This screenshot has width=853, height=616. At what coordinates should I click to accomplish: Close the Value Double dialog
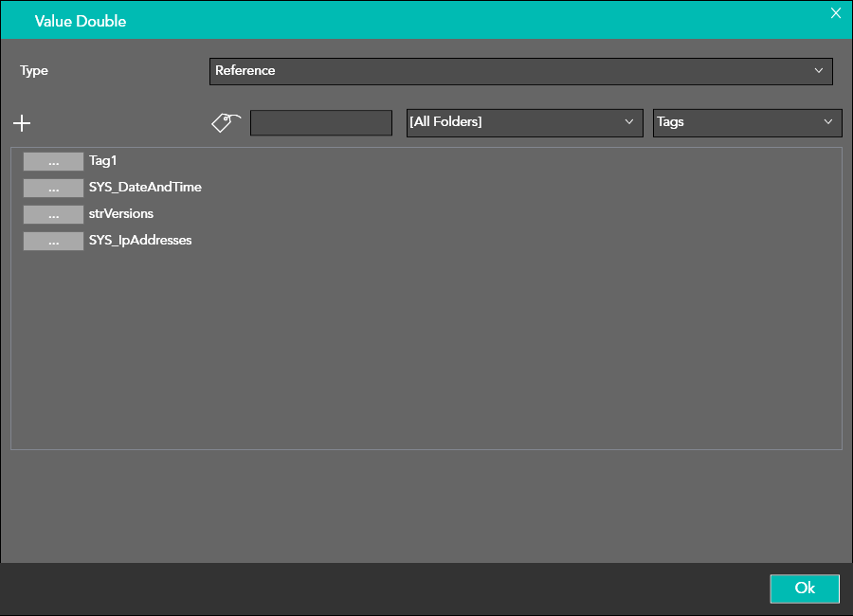[x=835, y=13]
